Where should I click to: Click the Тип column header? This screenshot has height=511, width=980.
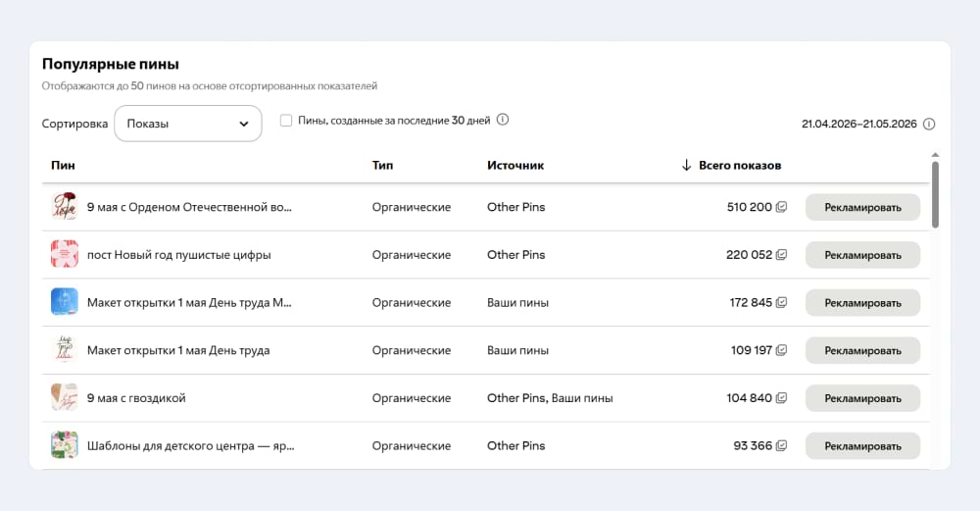pyautogui.click(x=382, y=165)
